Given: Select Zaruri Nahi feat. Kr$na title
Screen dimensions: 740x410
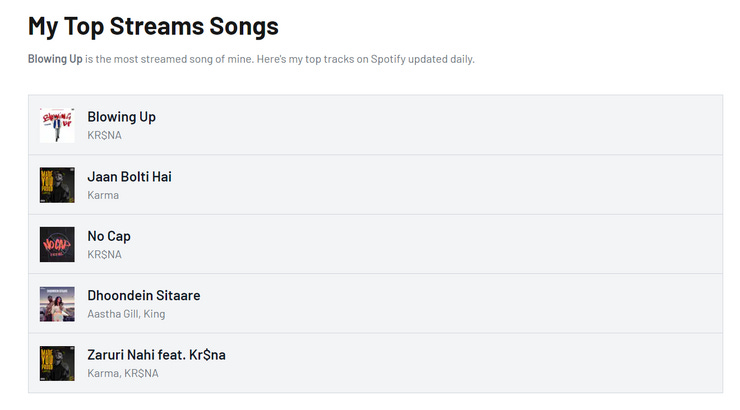Looking at the screenshot, I should tap(156, 355).
